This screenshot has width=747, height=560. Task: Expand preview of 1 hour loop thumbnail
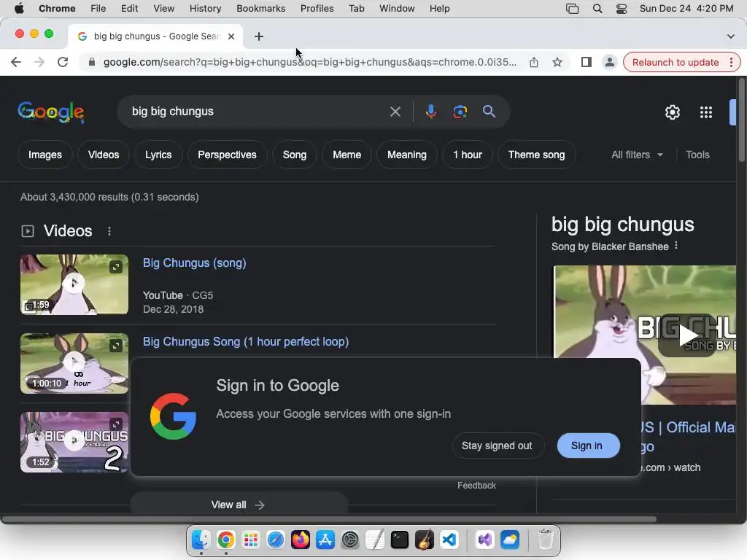[x=116, y=345]
